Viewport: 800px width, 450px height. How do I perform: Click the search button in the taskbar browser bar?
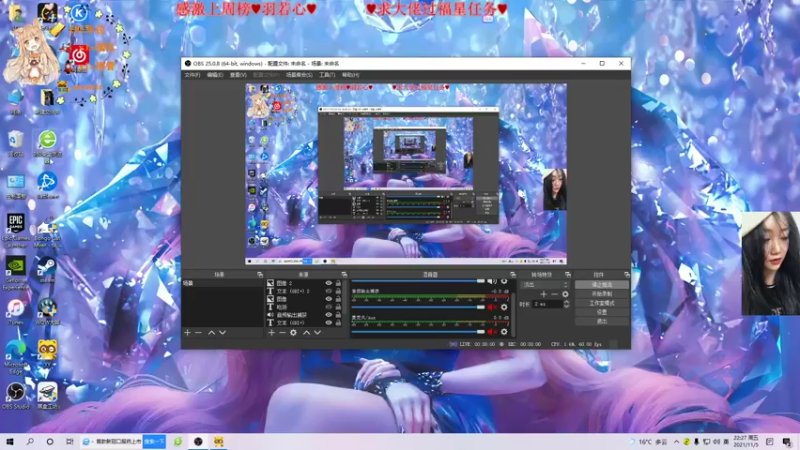(154, 441)
